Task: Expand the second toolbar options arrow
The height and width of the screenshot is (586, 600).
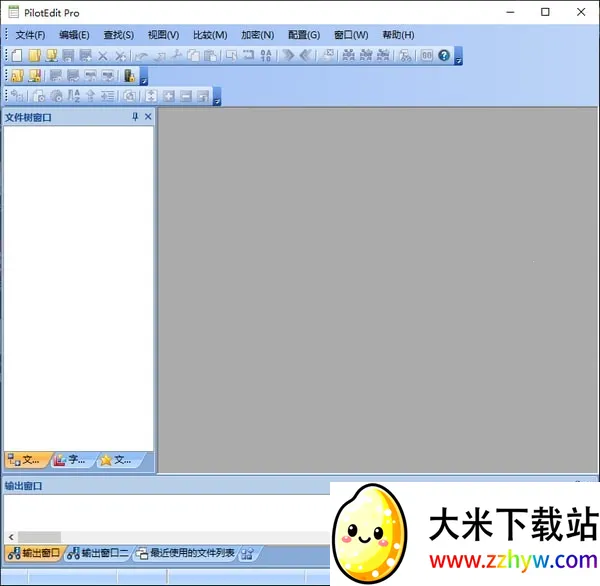Action: click(143, 76)
